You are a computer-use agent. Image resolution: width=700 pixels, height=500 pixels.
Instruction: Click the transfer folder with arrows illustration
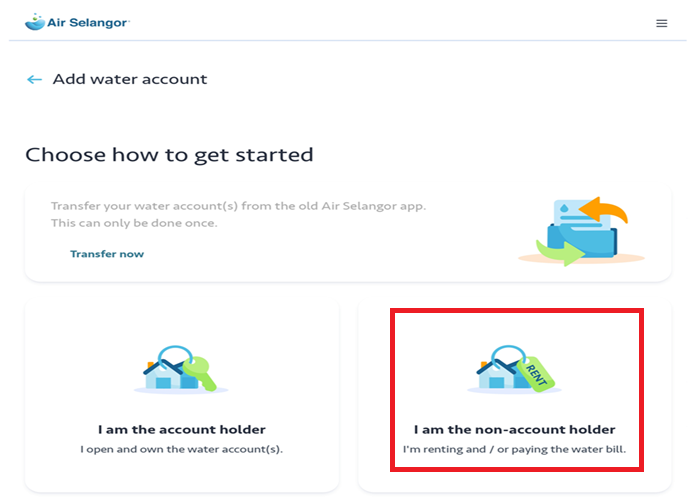pos(581,231)
